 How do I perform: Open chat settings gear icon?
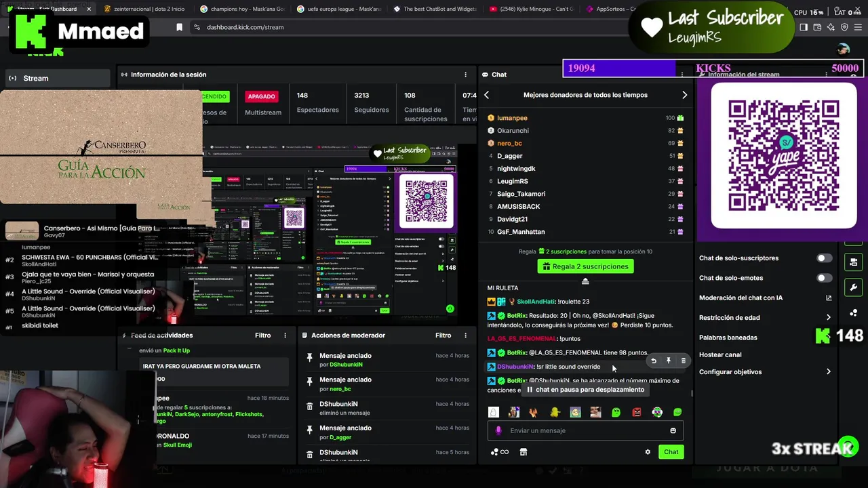[x=648, y=452]
